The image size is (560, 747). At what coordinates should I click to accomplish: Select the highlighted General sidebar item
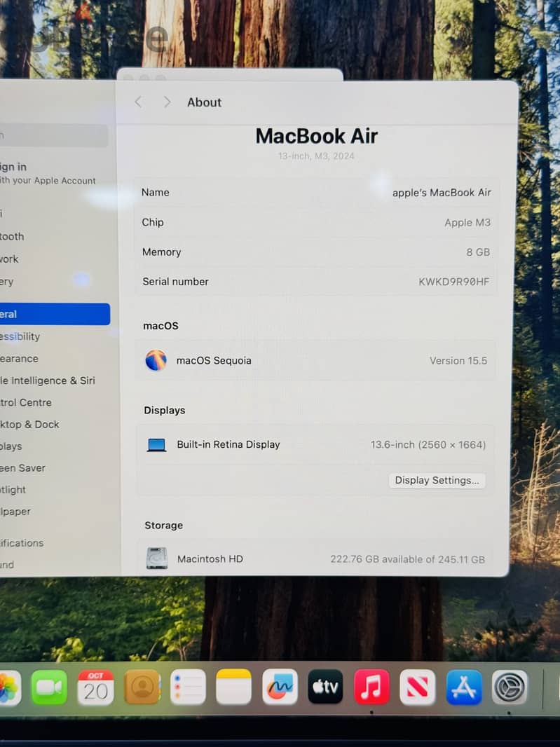(x=55, y=314)
